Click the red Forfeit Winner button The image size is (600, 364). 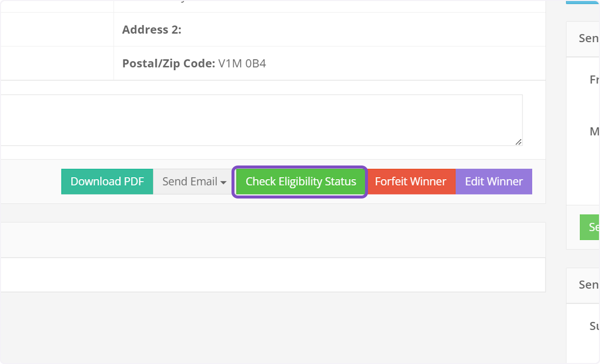click(x=410, y=181)
